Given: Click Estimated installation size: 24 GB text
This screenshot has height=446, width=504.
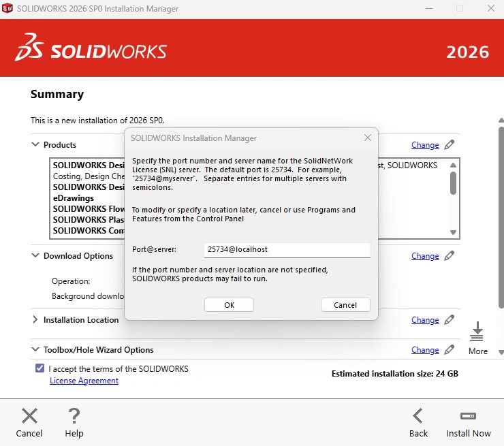Looking at the screenshot, I should tap(395, 374).
